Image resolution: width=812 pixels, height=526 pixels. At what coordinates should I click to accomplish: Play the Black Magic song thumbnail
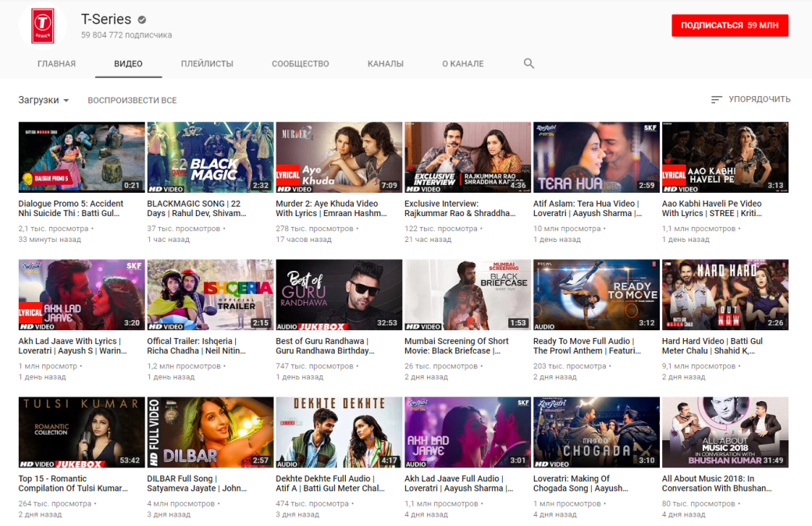click(x=210, y=158)
